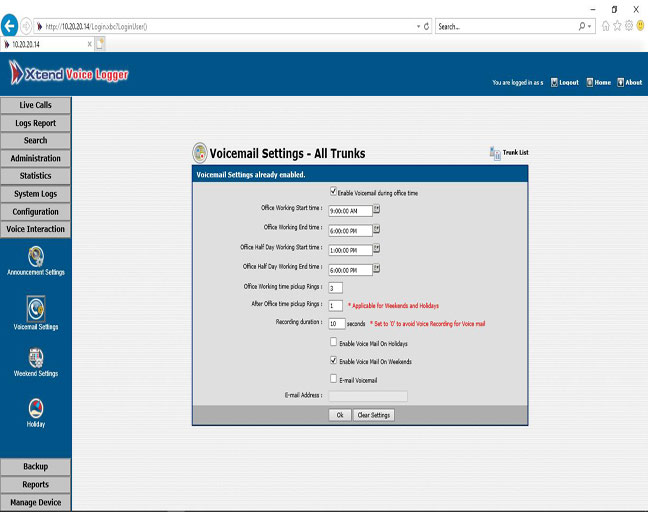Open Holiday icon in sidebar

pos(36,408)
